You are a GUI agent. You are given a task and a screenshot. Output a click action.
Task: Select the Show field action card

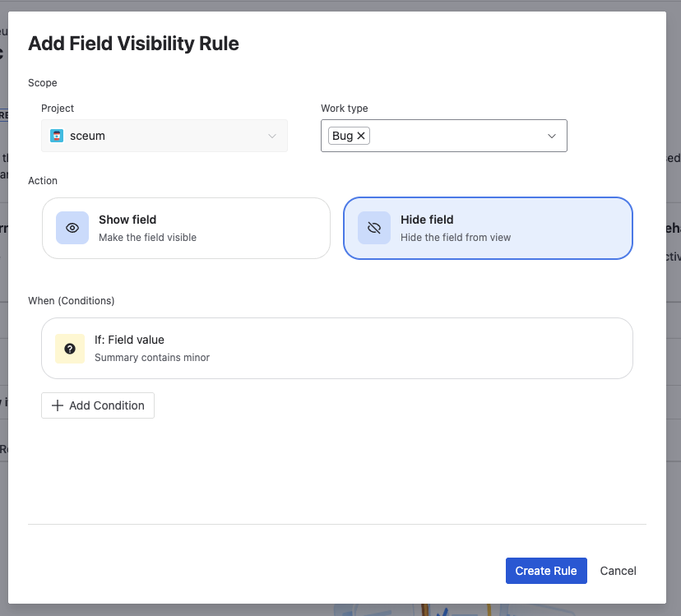[x=186, y=228]
